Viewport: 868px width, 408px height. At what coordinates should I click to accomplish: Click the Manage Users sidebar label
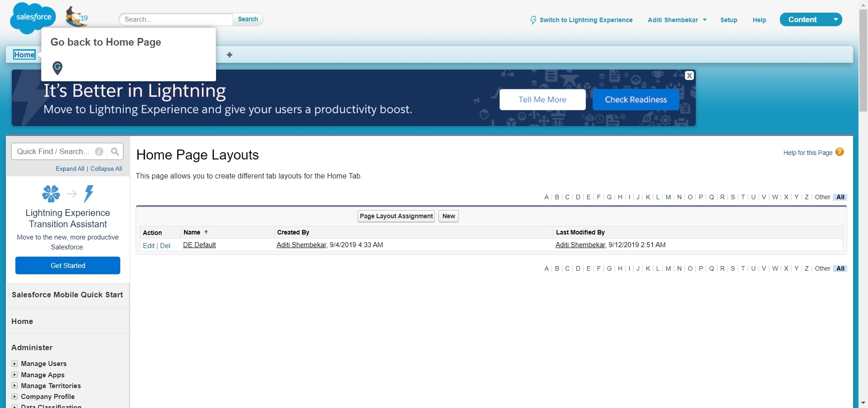44,364
